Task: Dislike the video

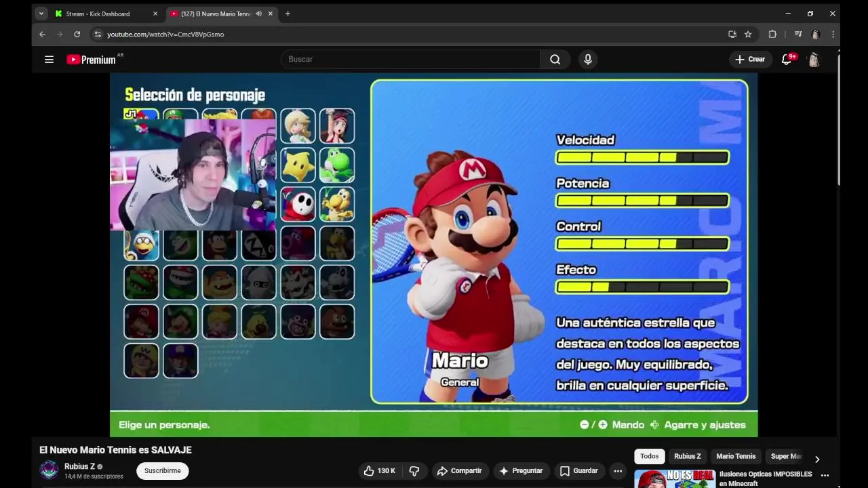Action: coord(414,470)
